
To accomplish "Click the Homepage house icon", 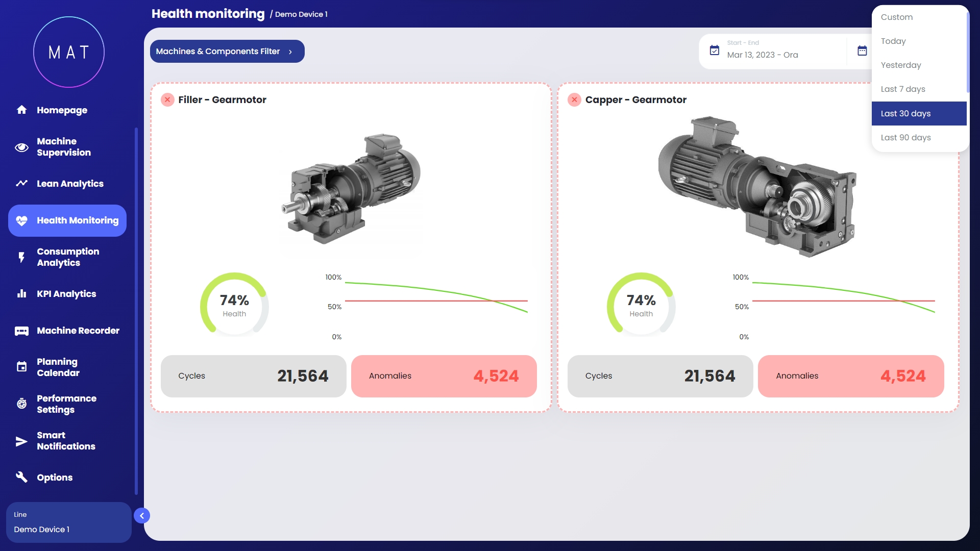I will [x=21, y=110].
